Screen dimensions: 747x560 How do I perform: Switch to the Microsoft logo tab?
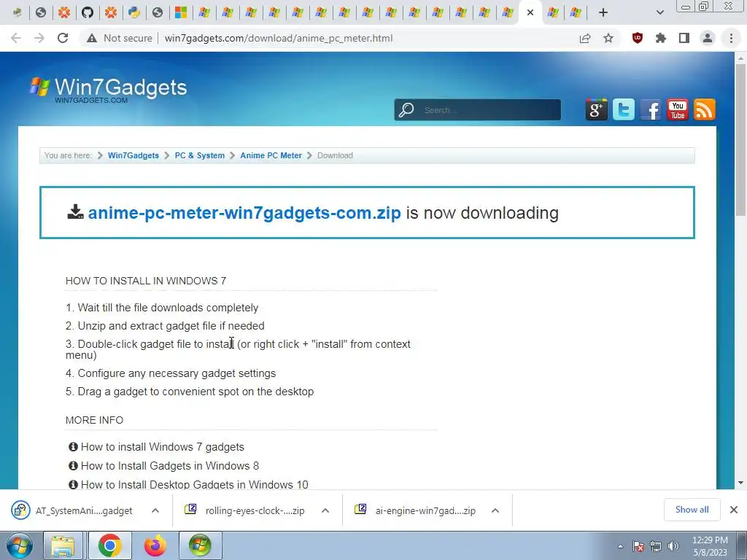pyautogui.click(x=181, y=12)
